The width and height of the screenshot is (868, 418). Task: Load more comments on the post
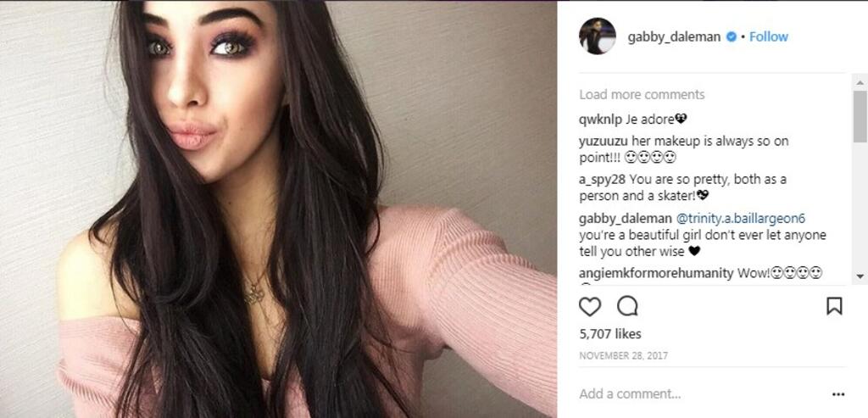click(642, 95)
